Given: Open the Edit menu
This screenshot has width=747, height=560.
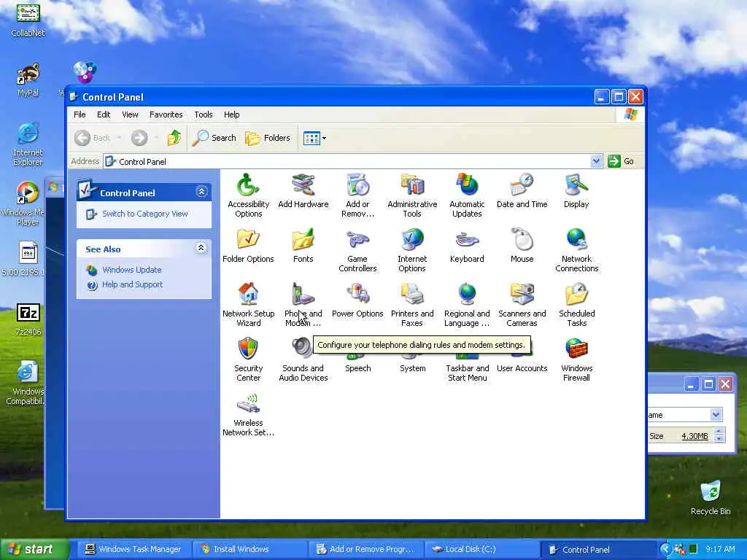Looking at the screenshot, I should (104, 114).
